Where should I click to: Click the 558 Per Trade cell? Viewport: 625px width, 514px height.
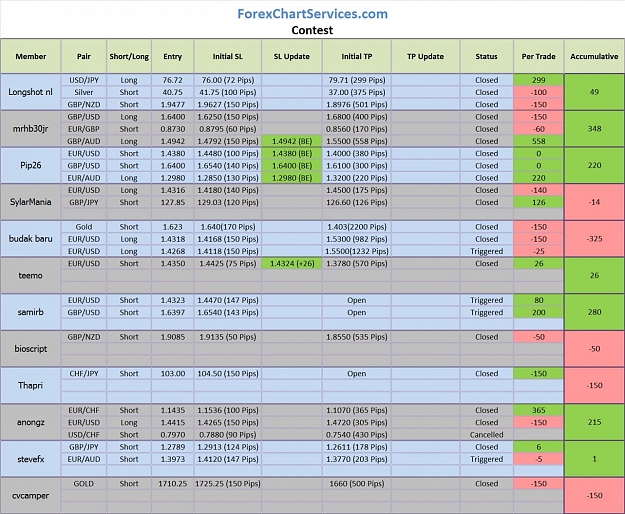coord(539,141)
